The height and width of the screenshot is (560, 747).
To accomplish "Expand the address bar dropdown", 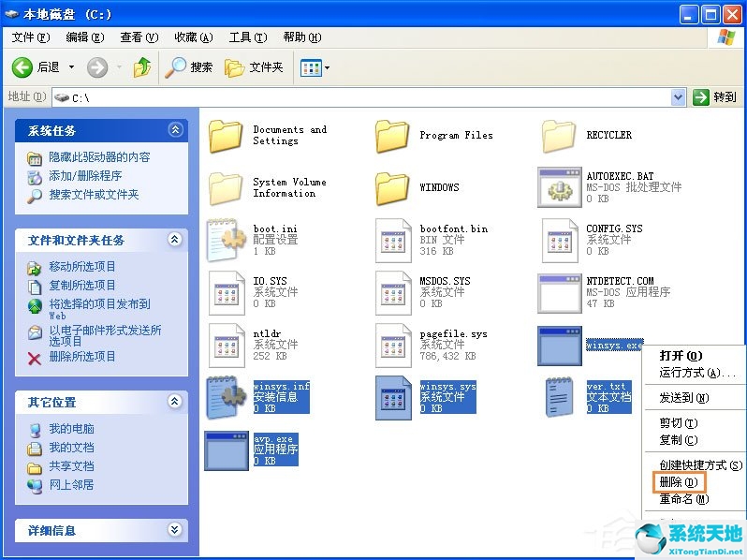I will [678, 97].
